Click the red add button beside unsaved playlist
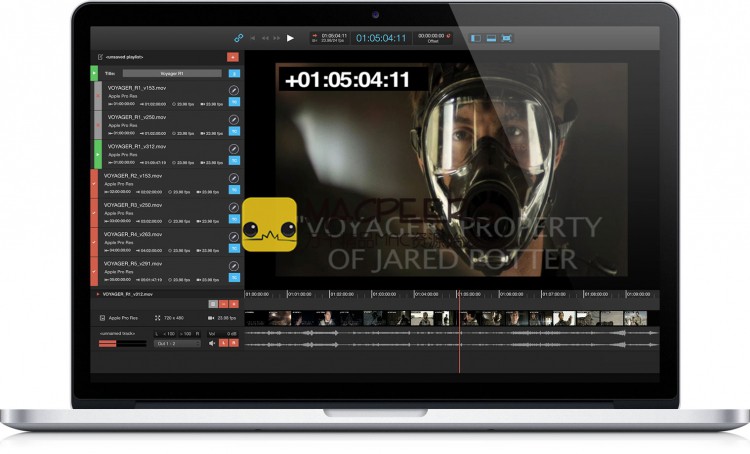750x454 pixels. (x=234, y=58)
